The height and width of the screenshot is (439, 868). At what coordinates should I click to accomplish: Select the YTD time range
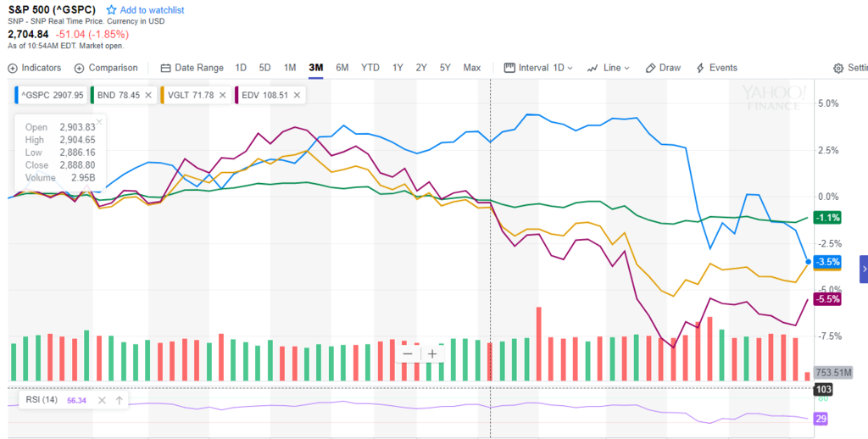click(370, 68)
